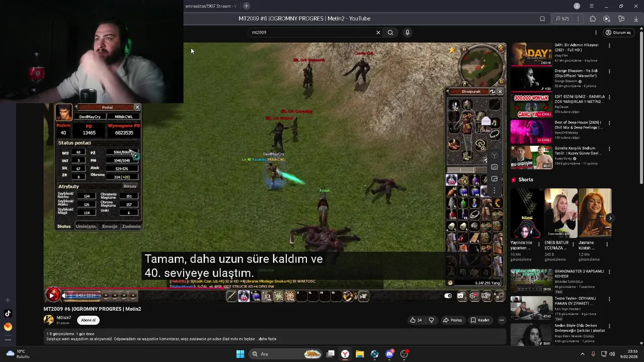644x362 pixels.
Task: Open Discord from the taskbar
Action: (389, 354)
